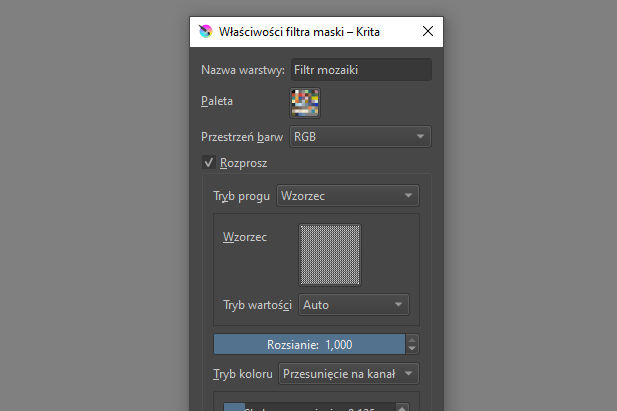Open Tryb koloru dropdown, Przesunięcie na kanał

pos(348,375)
